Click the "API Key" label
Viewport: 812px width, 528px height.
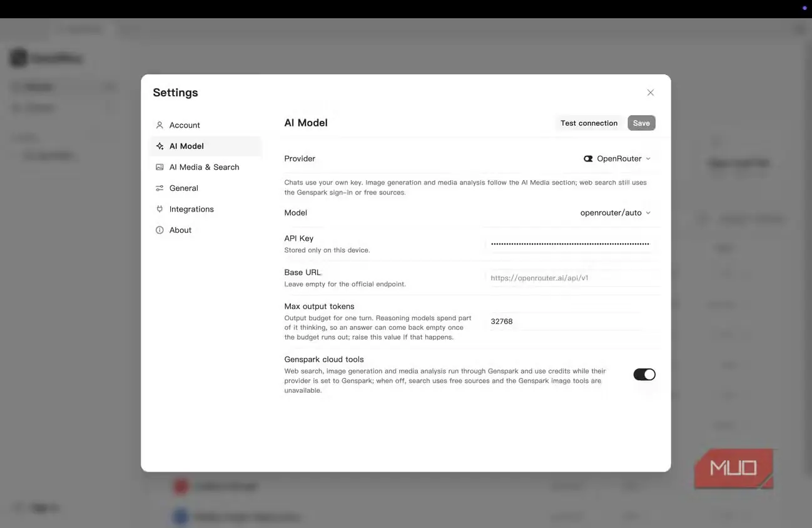click(299, 238)
